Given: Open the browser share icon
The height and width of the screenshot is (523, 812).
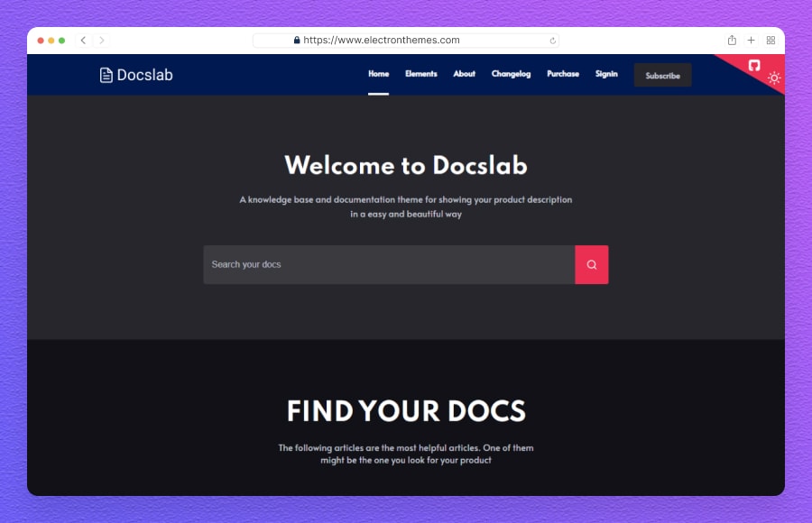Looking at the screenshot, I should pyautogui.click(x=732, y=40).
